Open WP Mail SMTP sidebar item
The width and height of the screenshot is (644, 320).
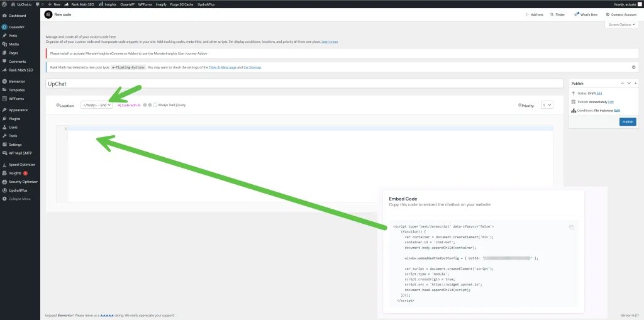tap(20, 153)
